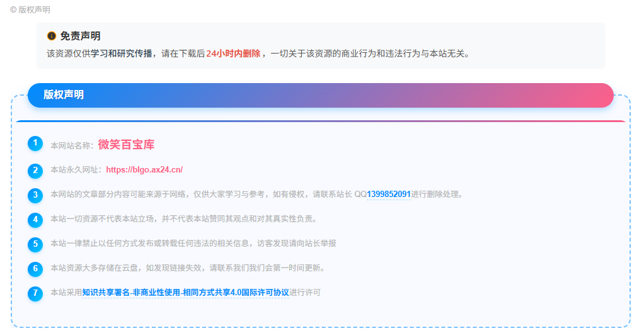Viewport: 644px width, 333px height.
Task: Click the numbered badge 6 in the list
Action: coord(35,269)
